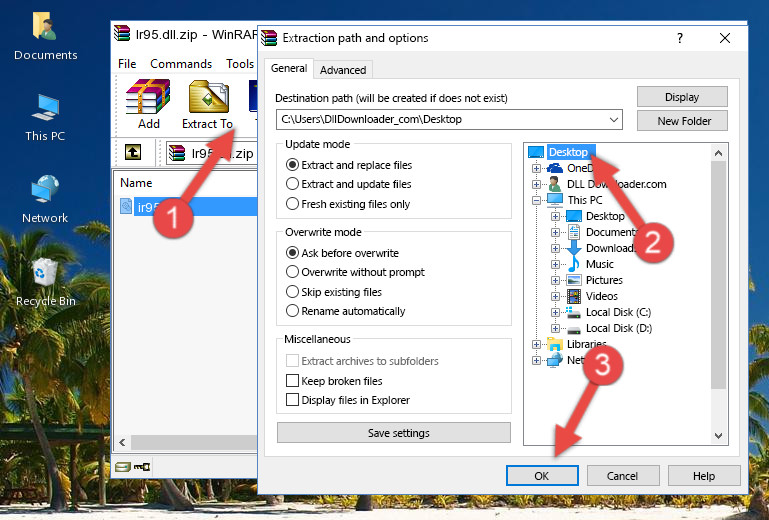
Task: Click the New Folder button
Action: [682, 121]
